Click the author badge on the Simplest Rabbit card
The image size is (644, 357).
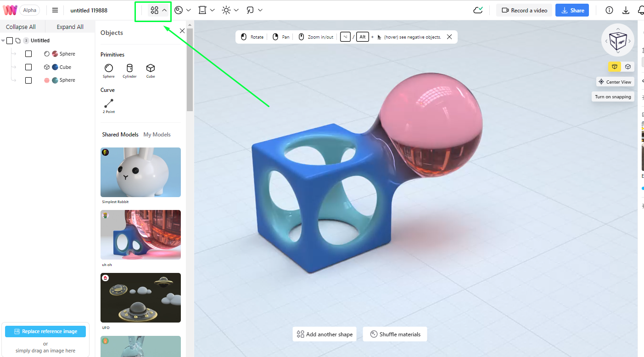(x=106, y=153)
